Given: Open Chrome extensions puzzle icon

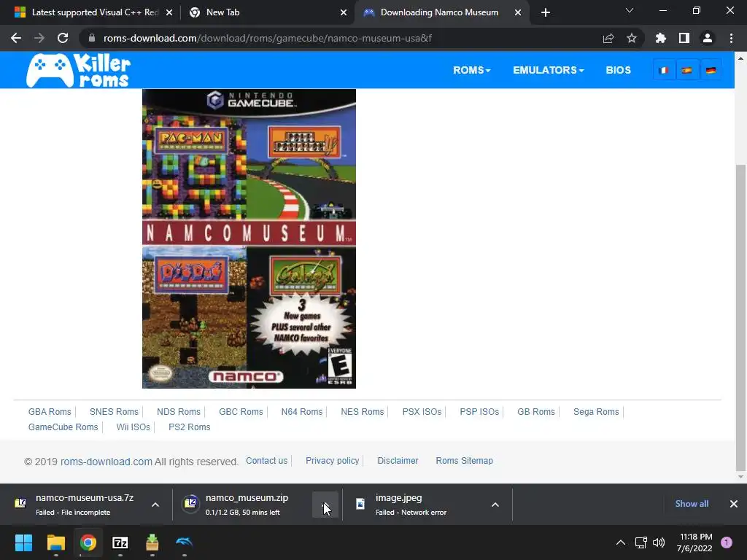Looking at the screenshot, I should click(660, 38).
